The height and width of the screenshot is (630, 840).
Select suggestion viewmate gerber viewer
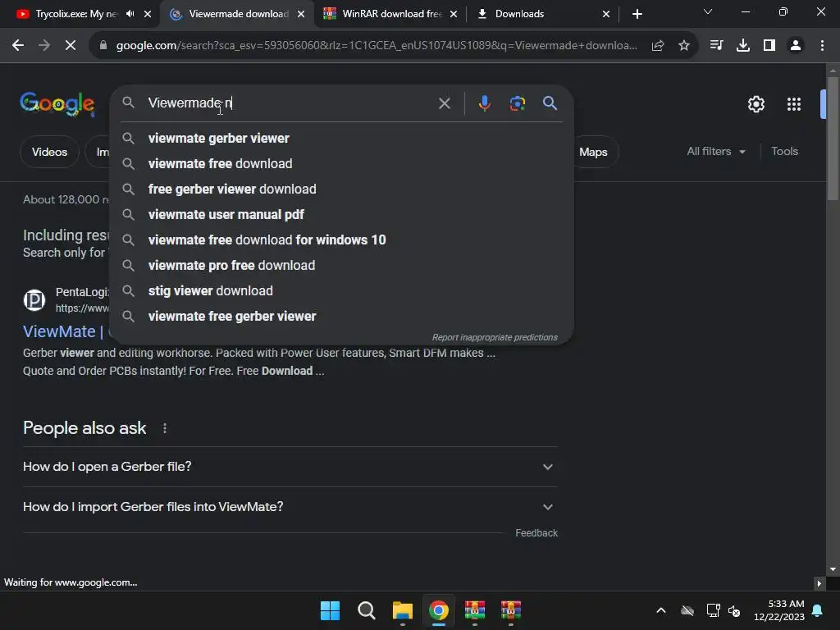(342, 138)
